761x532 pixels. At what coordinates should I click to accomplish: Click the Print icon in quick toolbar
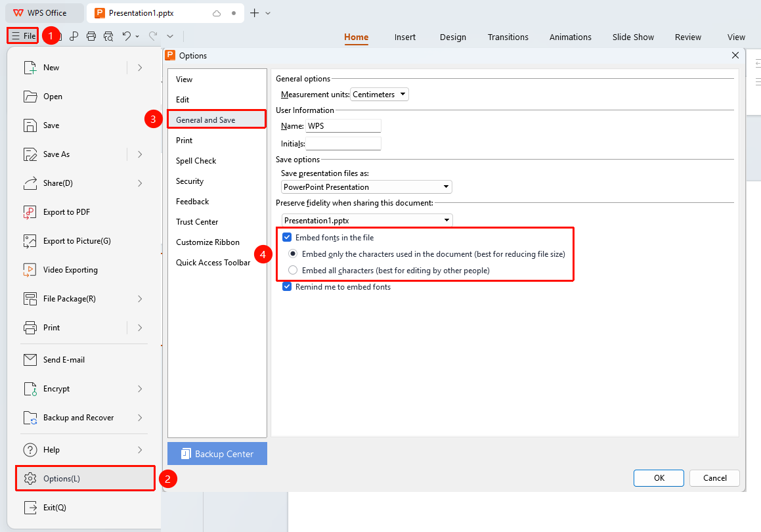pyautogui.click(x=91, y=36)
